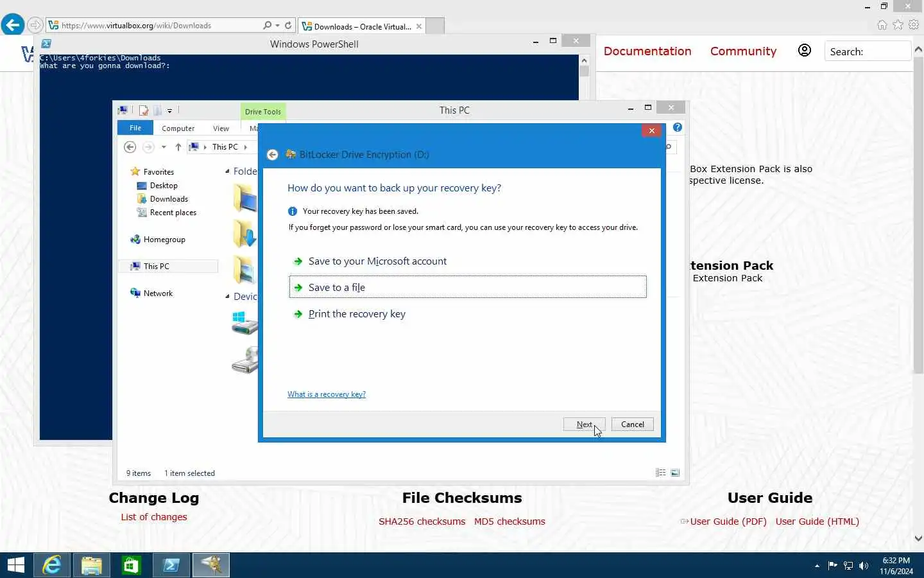Click the Downloads folder icon with blue arrow
This screenshot has height=578, width=924.
coord(245,234)
